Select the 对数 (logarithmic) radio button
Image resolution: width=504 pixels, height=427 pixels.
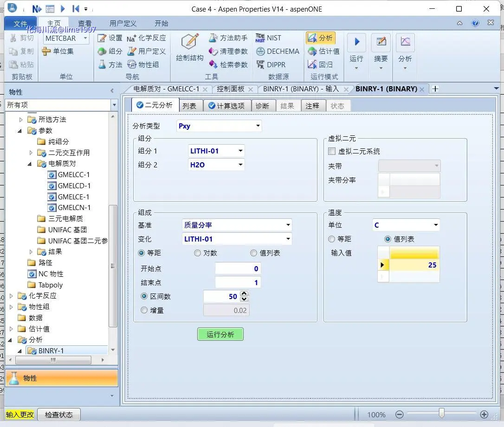[x=197, y=253]
